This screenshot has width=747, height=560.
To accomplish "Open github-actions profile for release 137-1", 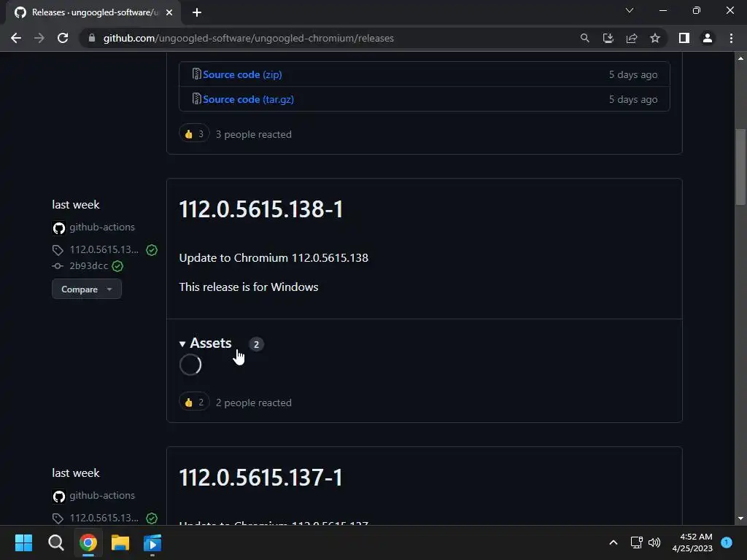I will click(x=102, y=495).
